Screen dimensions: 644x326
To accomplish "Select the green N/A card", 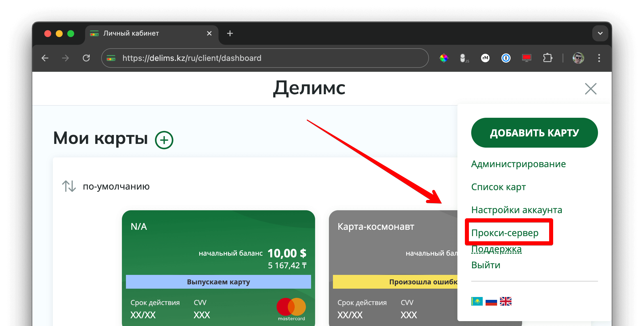I will click(x=218, y=268).
